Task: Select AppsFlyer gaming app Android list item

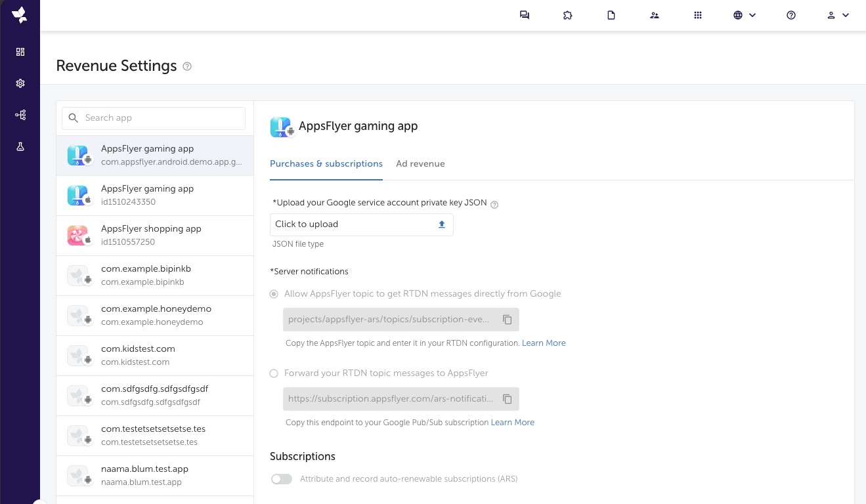Action: (x=155, y=156)
